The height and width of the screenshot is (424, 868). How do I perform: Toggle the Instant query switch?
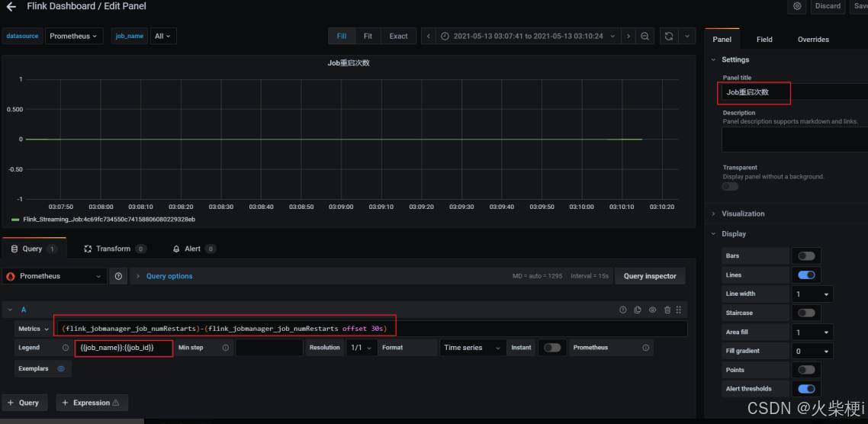click(x=552, y=348)
